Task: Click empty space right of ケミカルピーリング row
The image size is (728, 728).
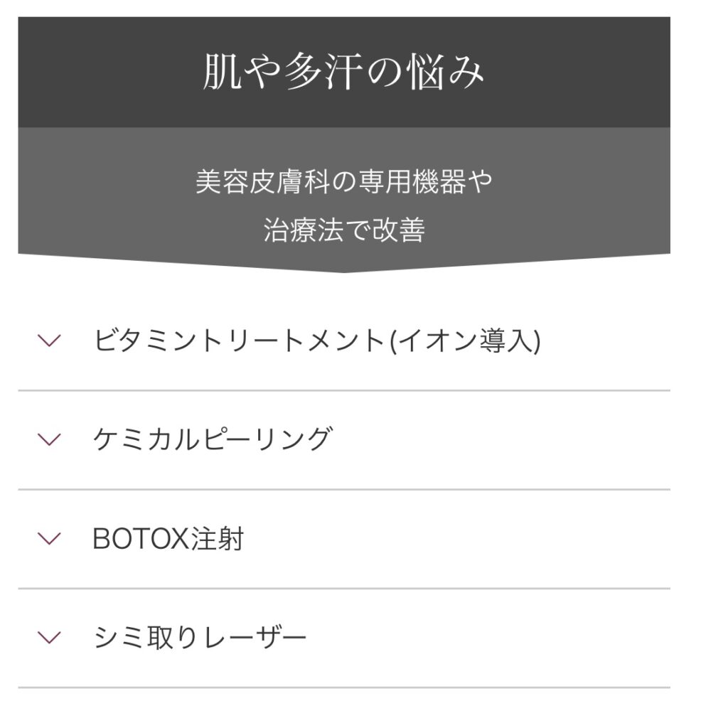Action: point(501,439)
